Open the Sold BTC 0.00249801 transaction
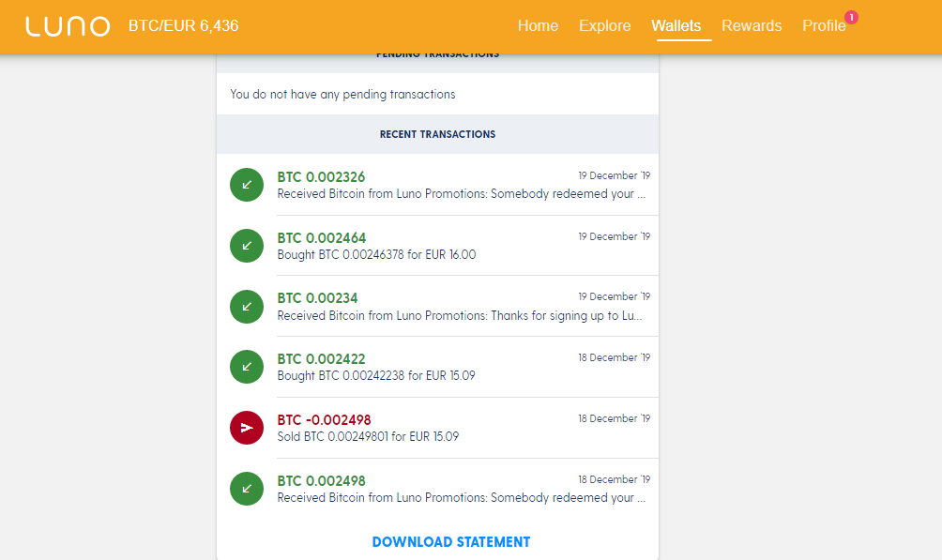Screen dimensions: 942x560 coord(368,436)
